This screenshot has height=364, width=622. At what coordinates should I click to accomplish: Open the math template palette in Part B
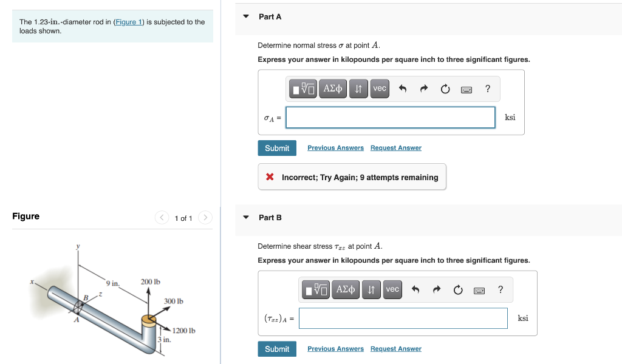(x=315, y=289)
